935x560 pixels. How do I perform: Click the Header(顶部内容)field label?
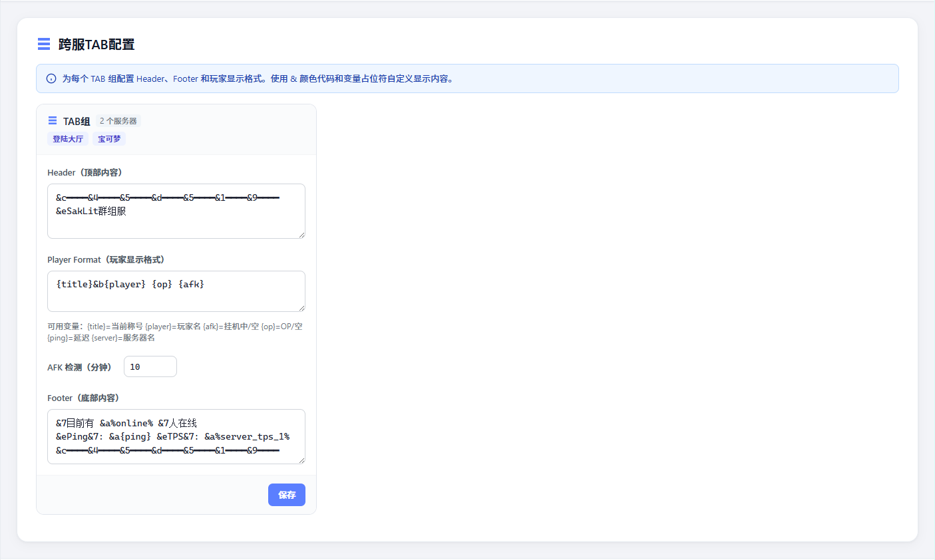coord(85,172)
